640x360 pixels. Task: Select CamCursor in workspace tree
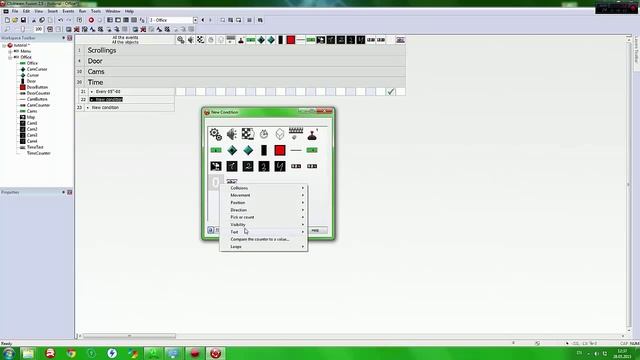click(x=37, y=69)
